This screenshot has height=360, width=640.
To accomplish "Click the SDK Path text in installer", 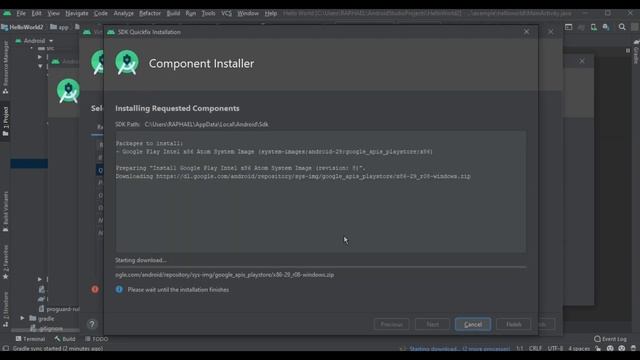I will coord(192,124).
